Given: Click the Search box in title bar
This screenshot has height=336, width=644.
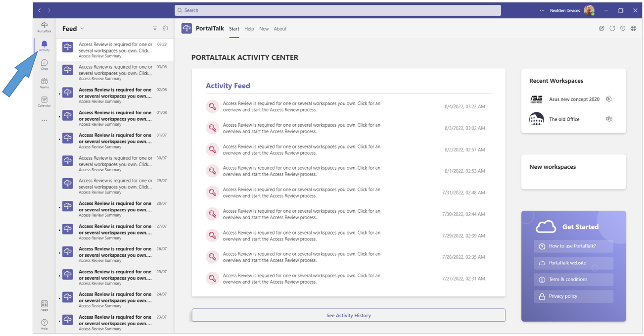Looking at the screenshot, I should [338, 10].
